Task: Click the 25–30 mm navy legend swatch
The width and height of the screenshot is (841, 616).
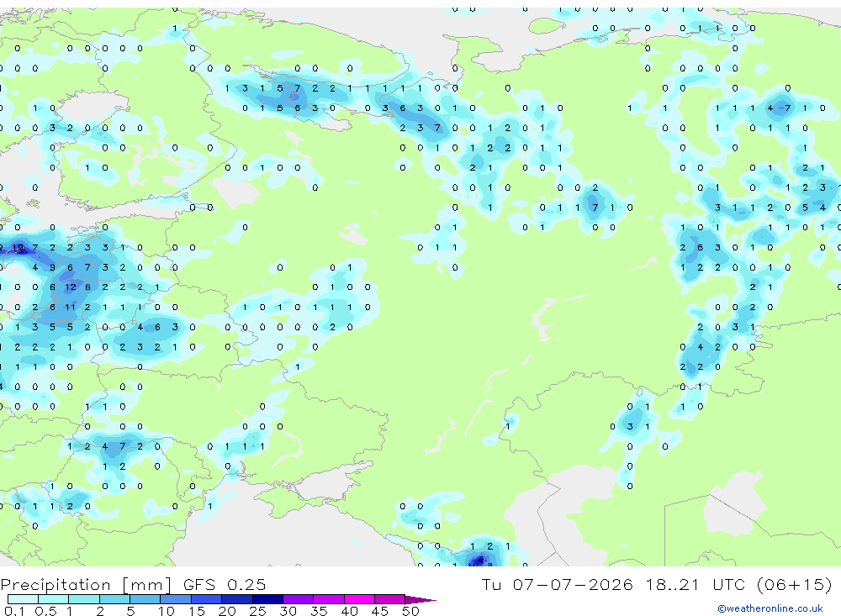Action: point(267,599)
